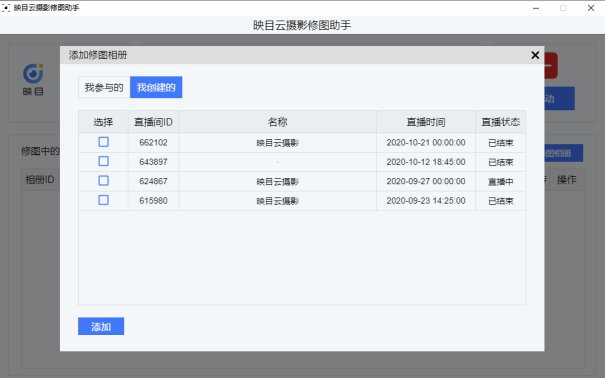The image size is (605, 378).
Task: Click the date 2020-09-27 00:00:00
Action: point(426,181)
